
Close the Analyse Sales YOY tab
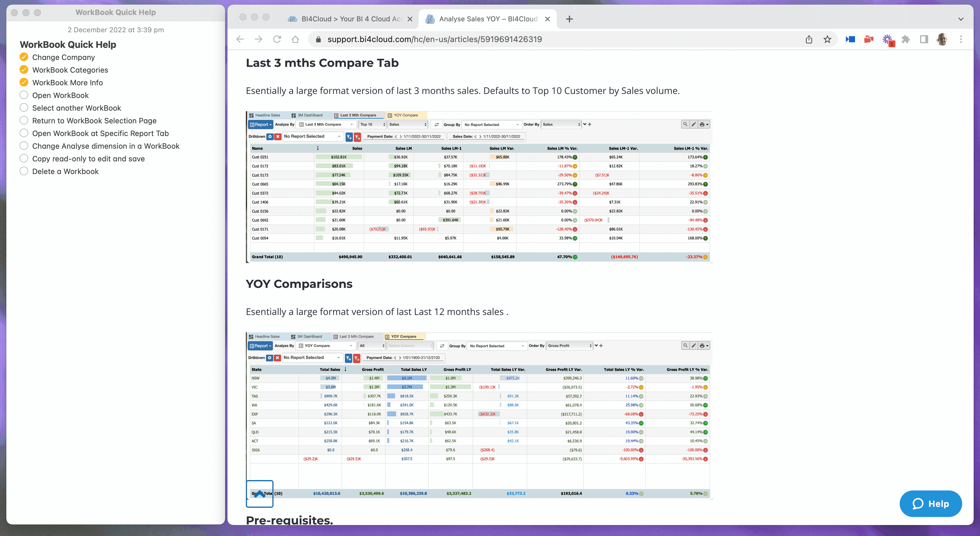tap(548, 19)
